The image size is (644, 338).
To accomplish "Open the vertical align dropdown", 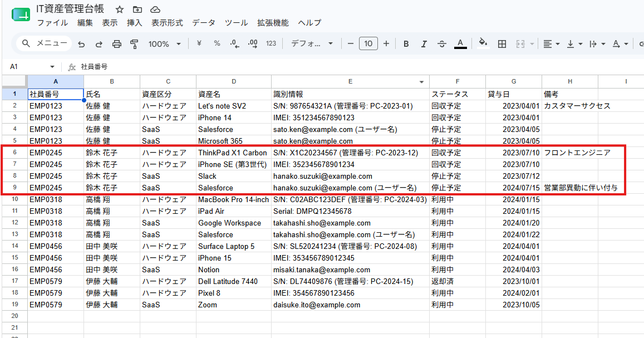I will click(x=574, y=43).
